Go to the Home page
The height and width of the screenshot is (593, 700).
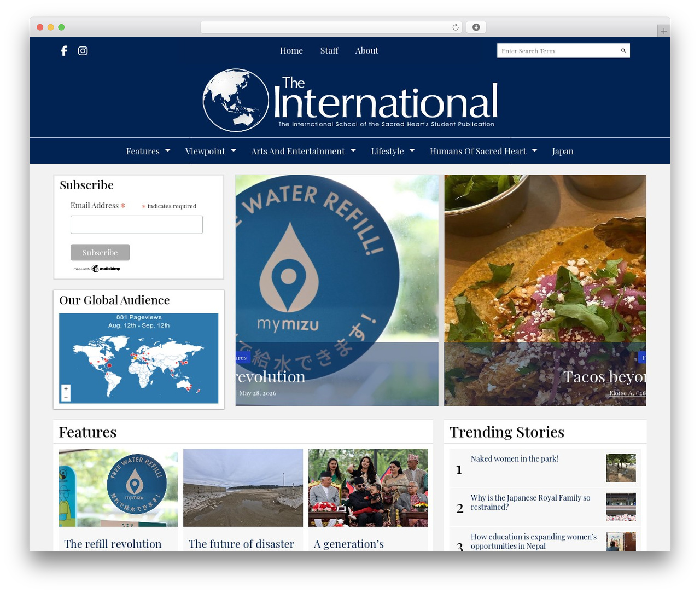291,50
